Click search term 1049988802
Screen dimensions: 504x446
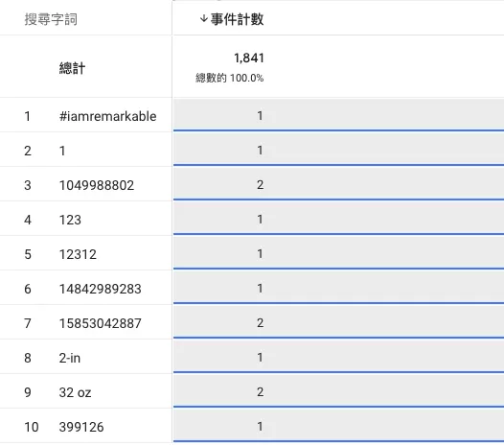[97, 185]
